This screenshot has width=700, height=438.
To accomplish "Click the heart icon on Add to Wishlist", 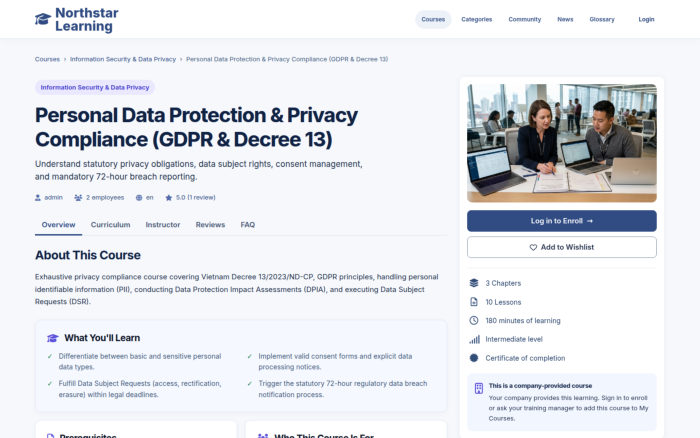I will pos(533,247).
